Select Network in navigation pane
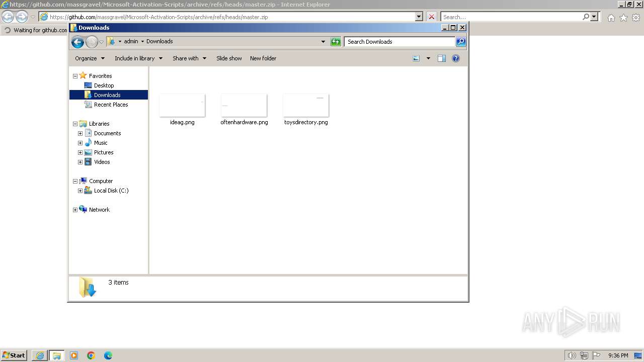This screenshot has height=362, width=644. point(99,210)
